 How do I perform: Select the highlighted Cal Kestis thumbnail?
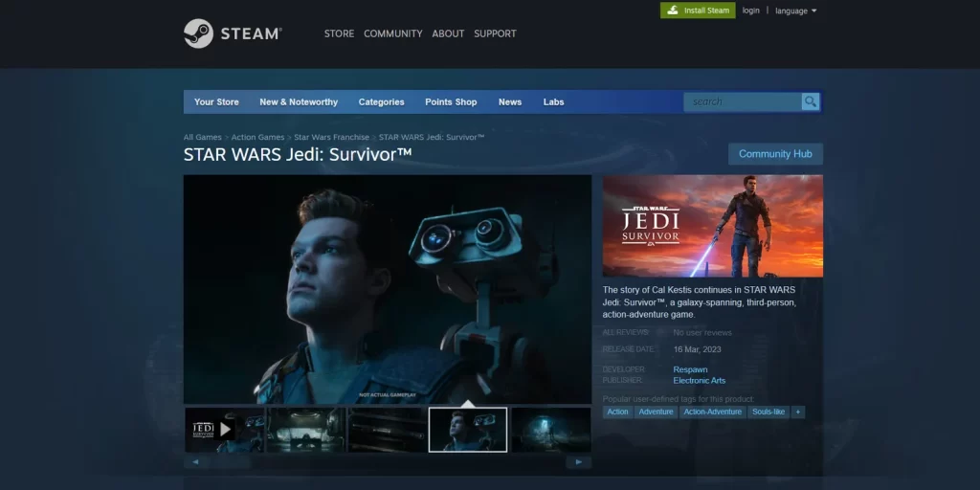pyautogui.click(x=468, y=430)
